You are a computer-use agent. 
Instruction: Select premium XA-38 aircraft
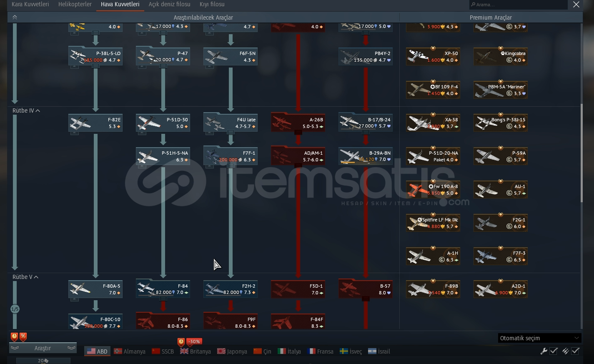[433, 123]
